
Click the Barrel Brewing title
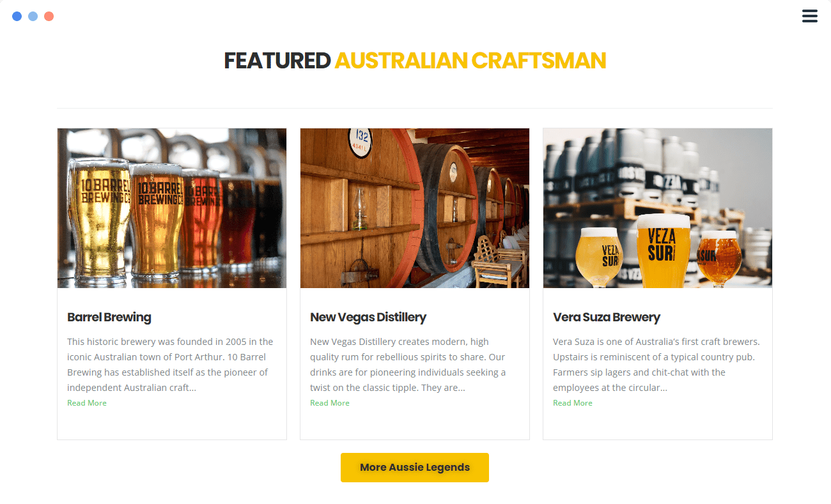coord(109,317)
